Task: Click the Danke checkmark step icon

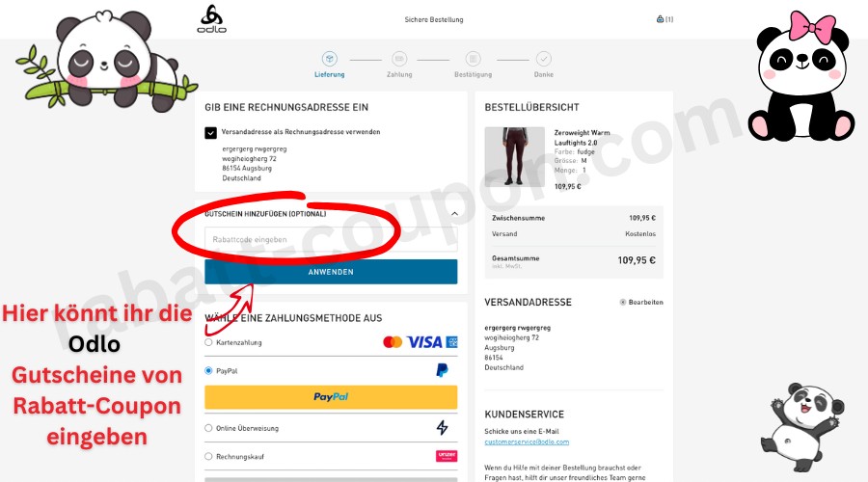Action: point(544,59)
